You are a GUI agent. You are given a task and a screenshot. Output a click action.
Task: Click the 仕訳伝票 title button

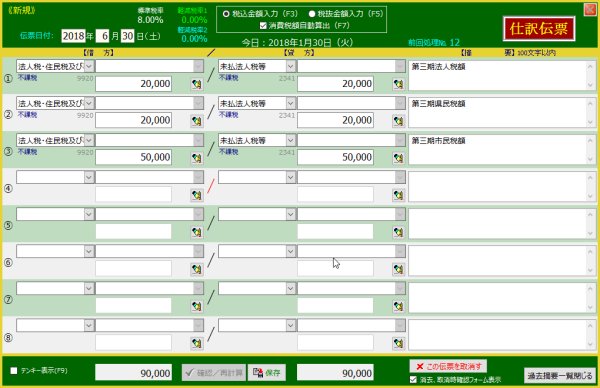pos(539,28)
